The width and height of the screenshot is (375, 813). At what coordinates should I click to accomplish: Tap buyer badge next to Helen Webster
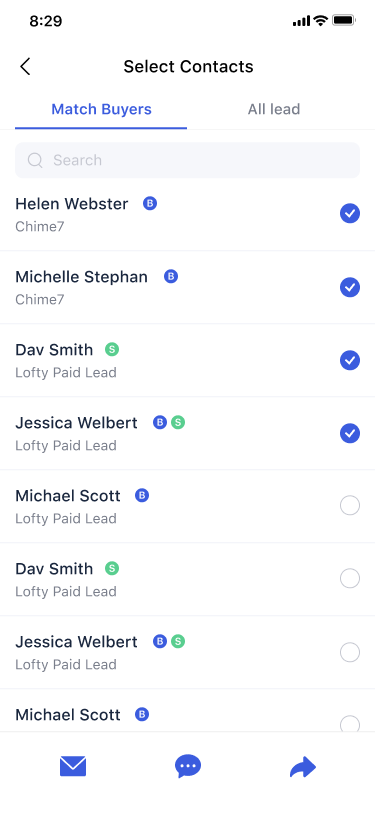[150, 204]
